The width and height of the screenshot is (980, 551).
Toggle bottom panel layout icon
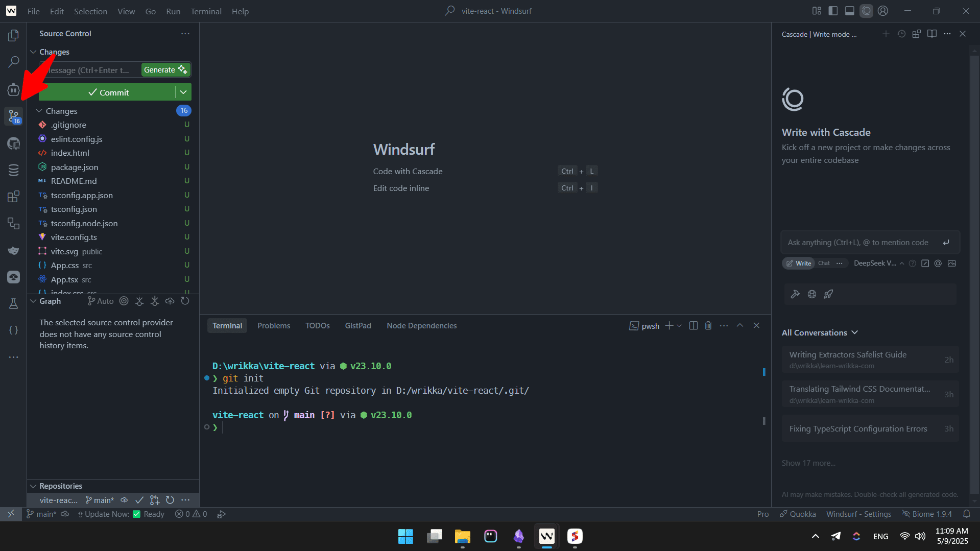tap(850, 11)
